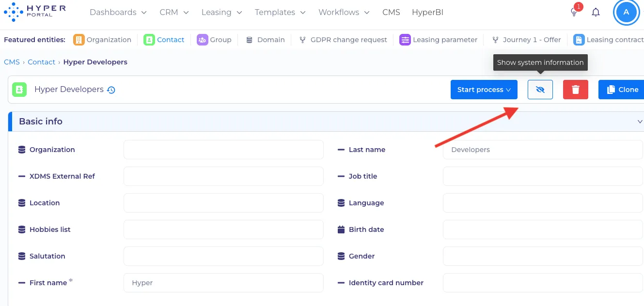Click the purple Leasing parameter icon

pyautogui.click(x=405, y=40)
